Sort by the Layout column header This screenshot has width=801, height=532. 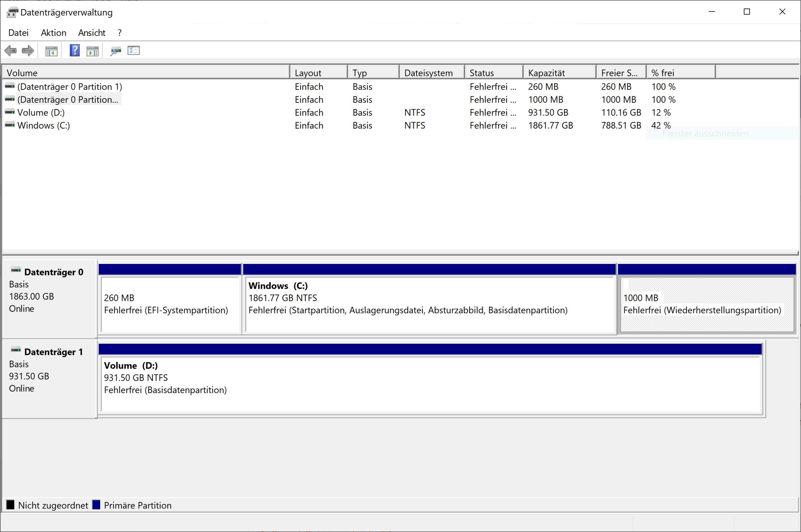(319, 73)
